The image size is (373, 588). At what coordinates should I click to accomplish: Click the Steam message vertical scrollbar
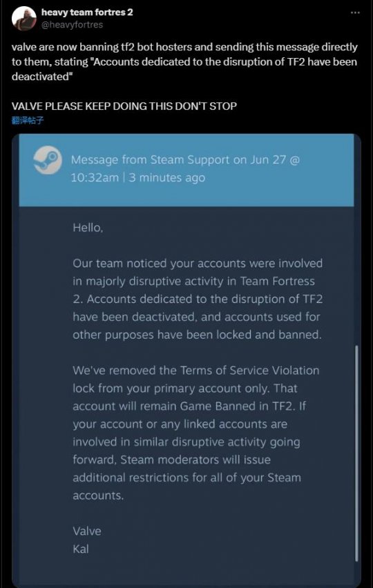pos(356,453)
